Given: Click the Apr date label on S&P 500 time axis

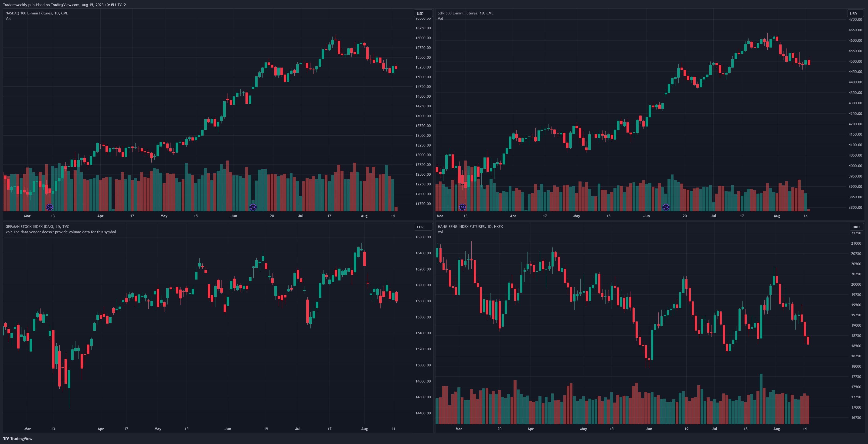Looking at the screenshot, I should [513, 216].
